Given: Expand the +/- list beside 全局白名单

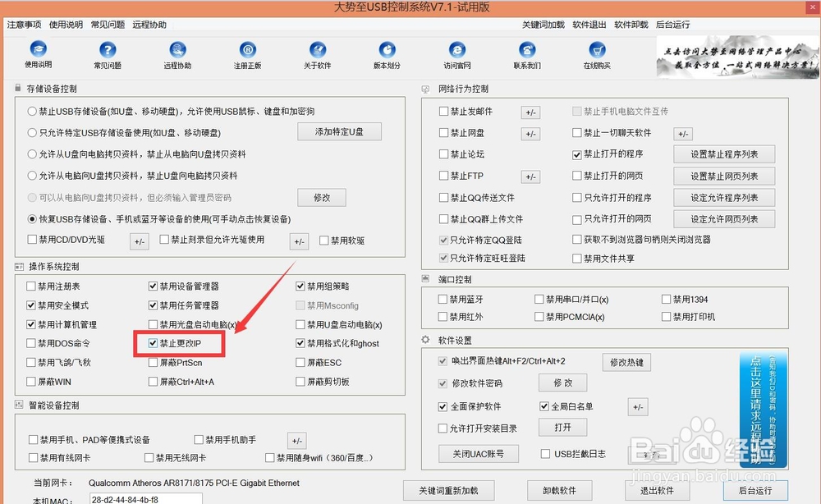Looking at the screenshot, I should [x=638, y=407].
